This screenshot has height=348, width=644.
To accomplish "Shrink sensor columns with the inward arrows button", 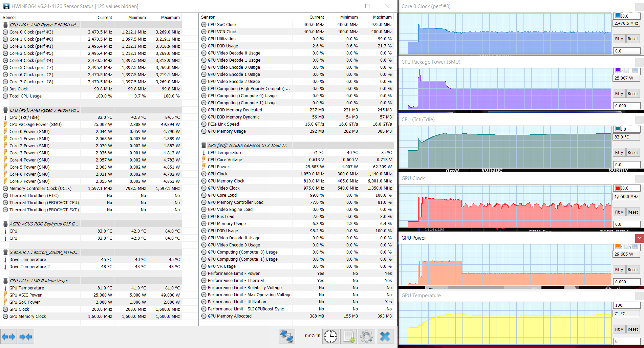I will 26,336.
